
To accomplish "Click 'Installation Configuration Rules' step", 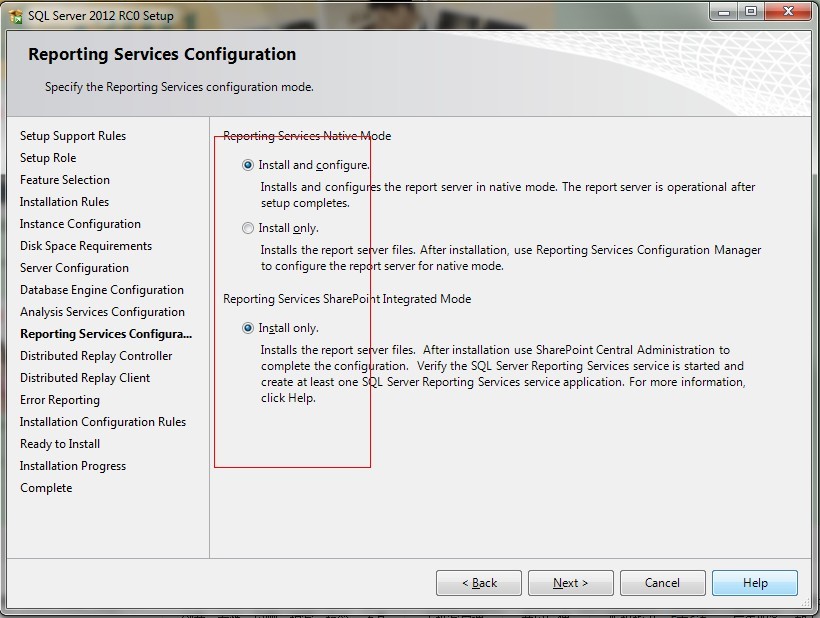I will click(103, 422).
